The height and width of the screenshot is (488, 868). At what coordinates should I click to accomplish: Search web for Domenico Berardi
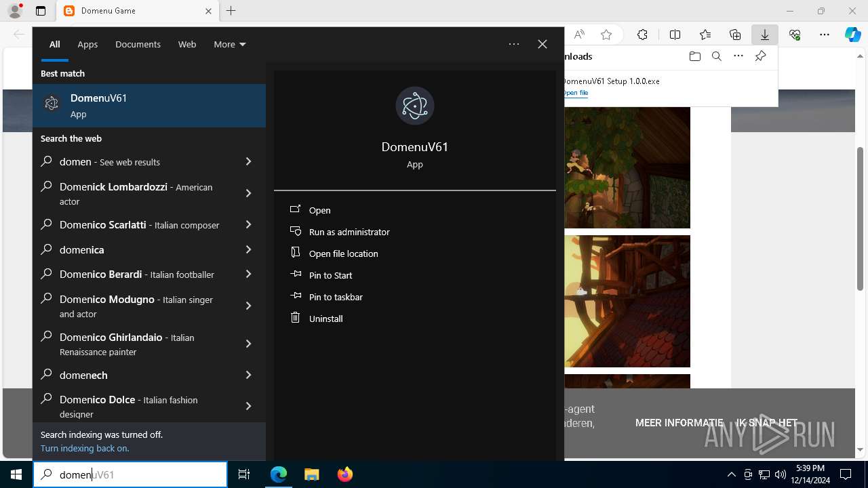[137, 274]
